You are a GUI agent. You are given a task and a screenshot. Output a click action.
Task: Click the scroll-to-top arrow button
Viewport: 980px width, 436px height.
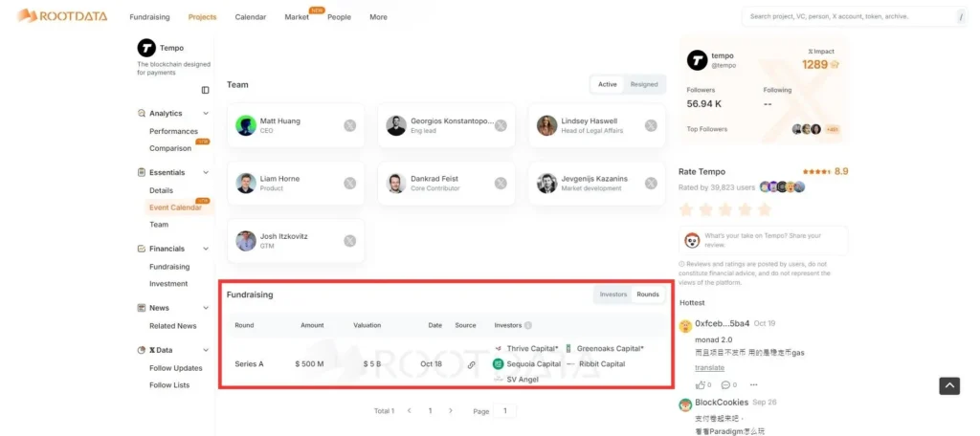tap(947, 385)
